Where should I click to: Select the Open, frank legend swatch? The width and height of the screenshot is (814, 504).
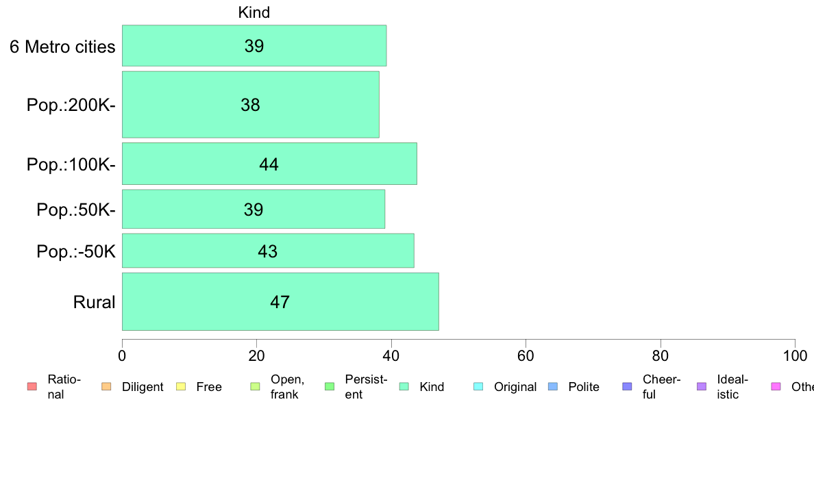click(x=255, y=386)
